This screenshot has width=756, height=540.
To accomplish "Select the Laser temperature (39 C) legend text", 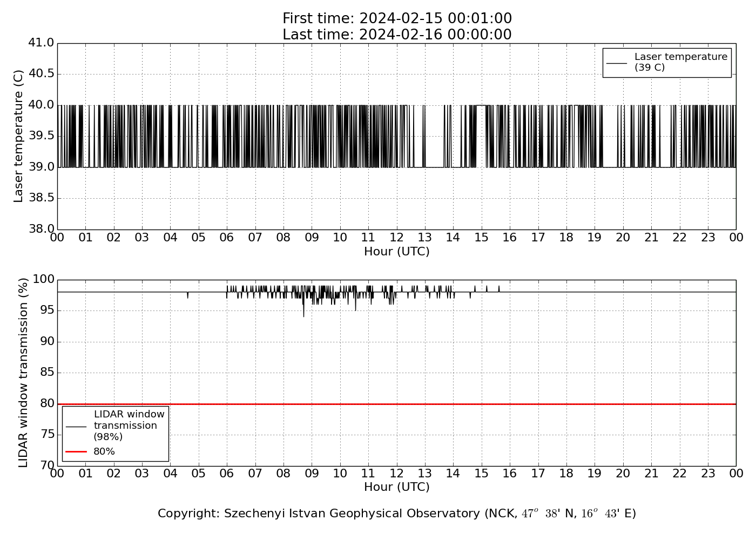I will coord(680,62).
